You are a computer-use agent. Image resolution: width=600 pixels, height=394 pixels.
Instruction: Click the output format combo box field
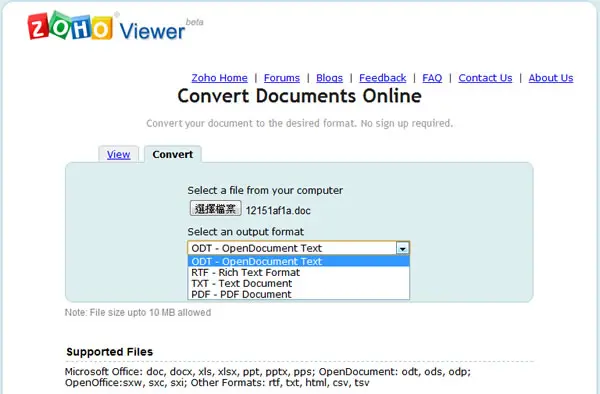coord(298,248)
